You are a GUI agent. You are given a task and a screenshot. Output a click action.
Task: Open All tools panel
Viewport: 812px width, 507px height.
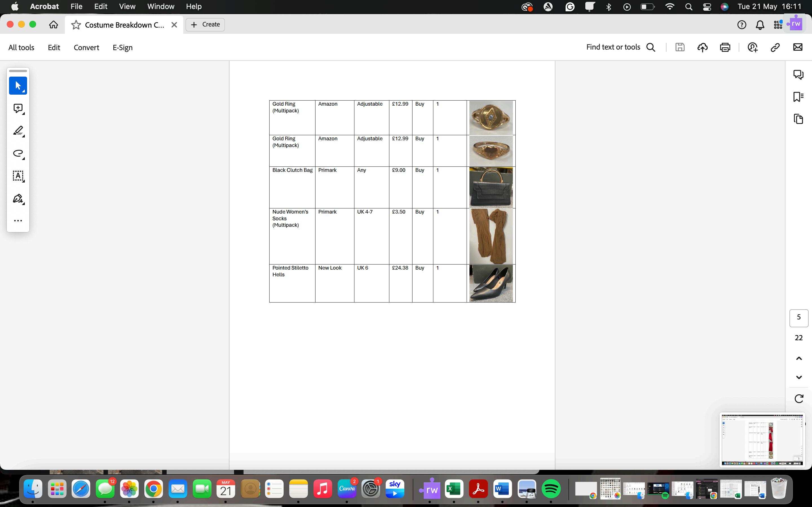21,48
